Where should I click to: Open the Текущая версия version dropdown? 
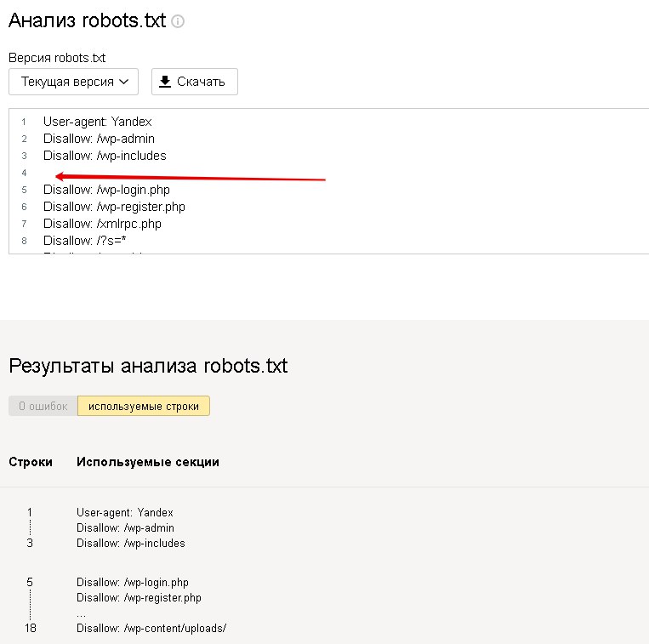click(73, 82)
